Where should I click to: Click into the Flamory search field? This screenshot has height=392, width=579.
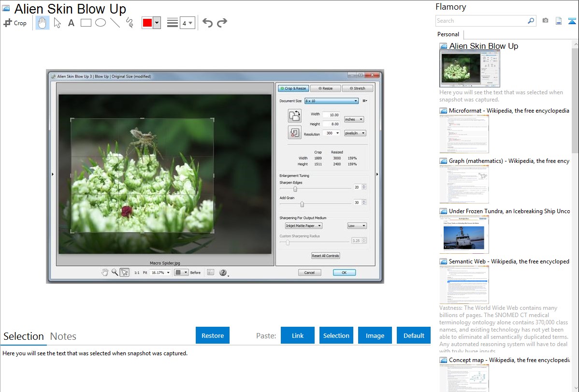pos(481,21)
